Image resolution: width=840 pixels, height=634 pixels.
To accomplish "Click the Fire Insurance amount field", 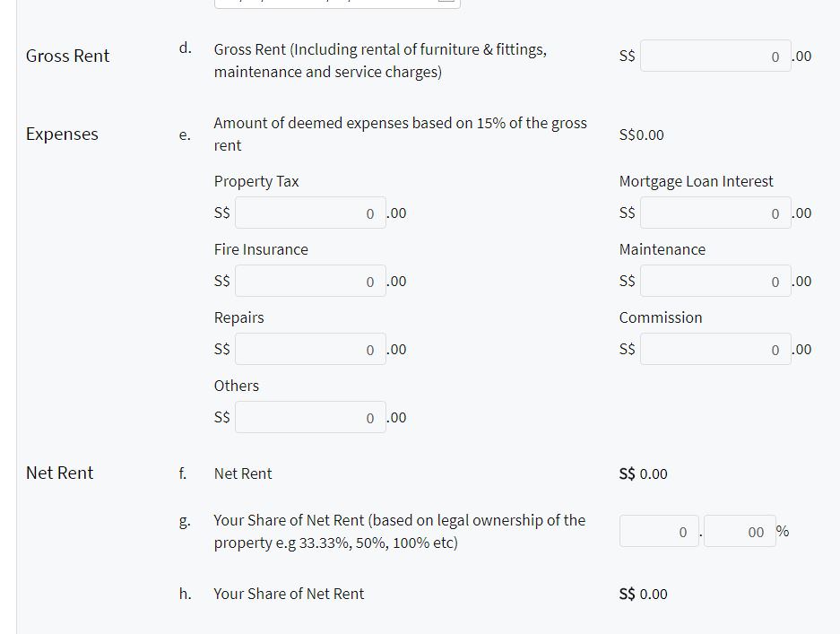I will (x=310, y=282).
